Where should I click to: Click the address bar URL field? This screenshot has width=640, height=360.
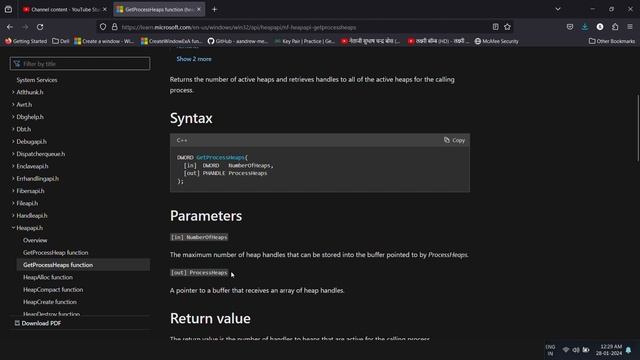tap(304, 27)
